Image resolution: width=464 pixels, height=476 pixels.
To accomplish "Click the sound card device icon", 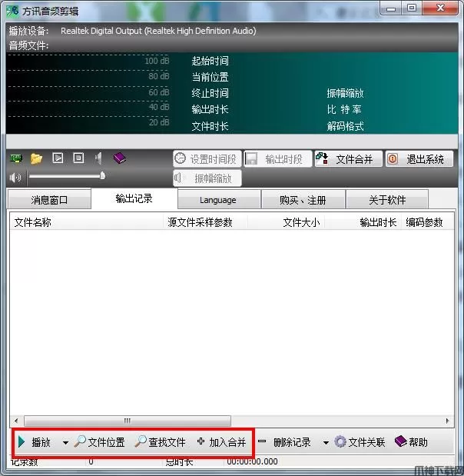I will (x=16, y=158).
